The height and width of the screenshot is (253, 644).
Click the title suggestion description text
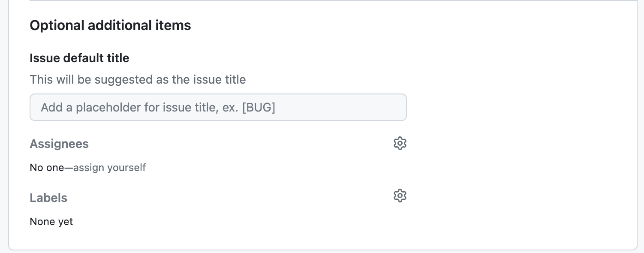pos(138,80)
